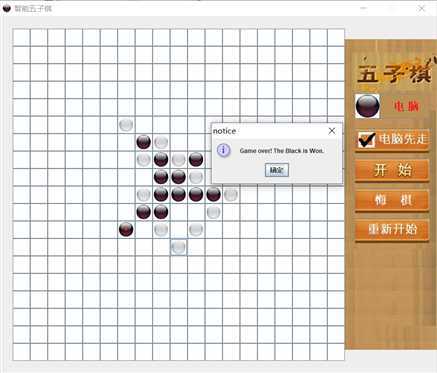This screenshot has height=373, width=437.
Task: Click the red 电脑 label
Action: click(406, 106)
